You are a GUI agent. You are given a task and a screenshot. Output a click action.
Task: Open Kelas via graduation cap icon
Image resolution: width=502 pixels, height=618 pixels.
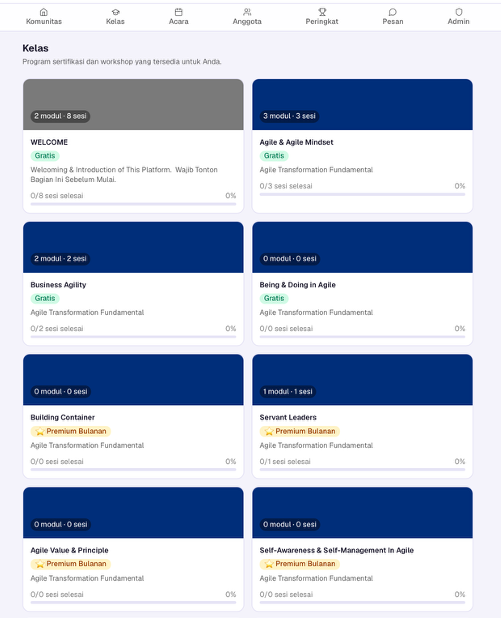115,12
